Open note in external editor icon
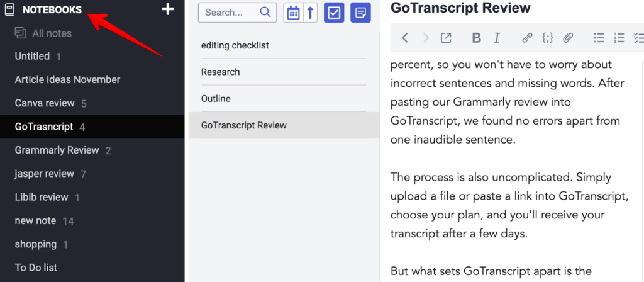 [x=446, y=38]
